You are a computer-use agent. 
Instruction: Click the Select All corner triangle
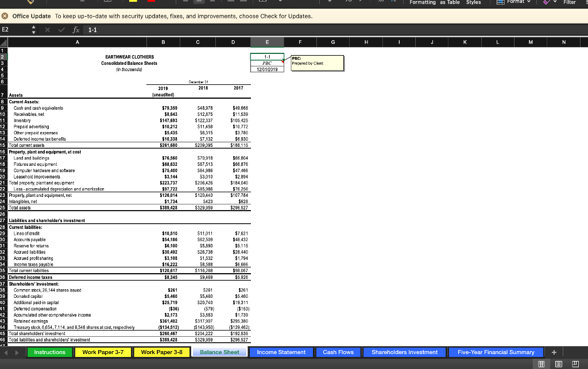coord(4,42)
